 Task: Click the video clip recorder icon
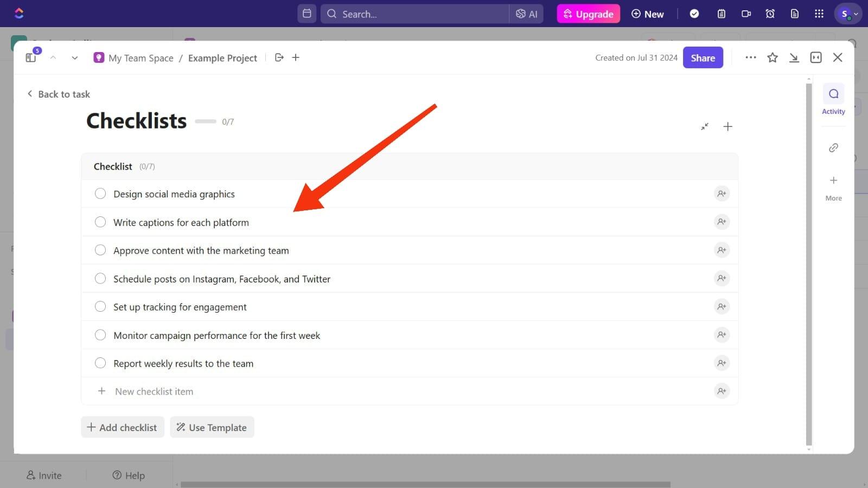[746, 14]
